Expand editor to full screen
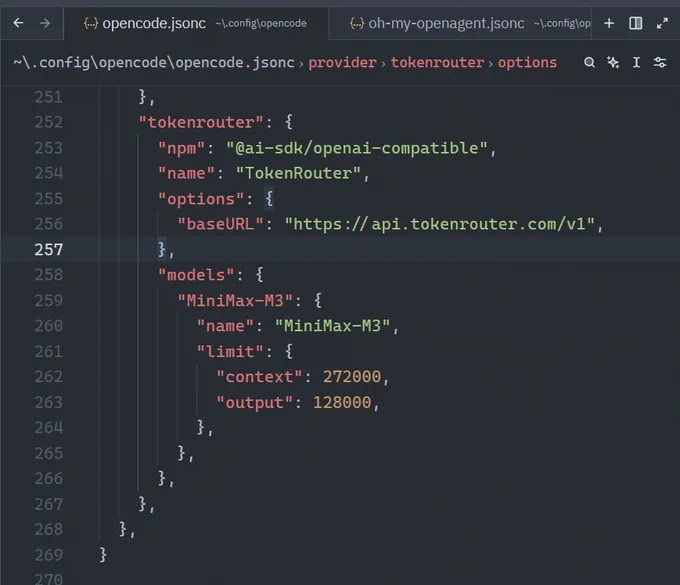The height and width of the screenshot is (585, 680). click(662, 23)
